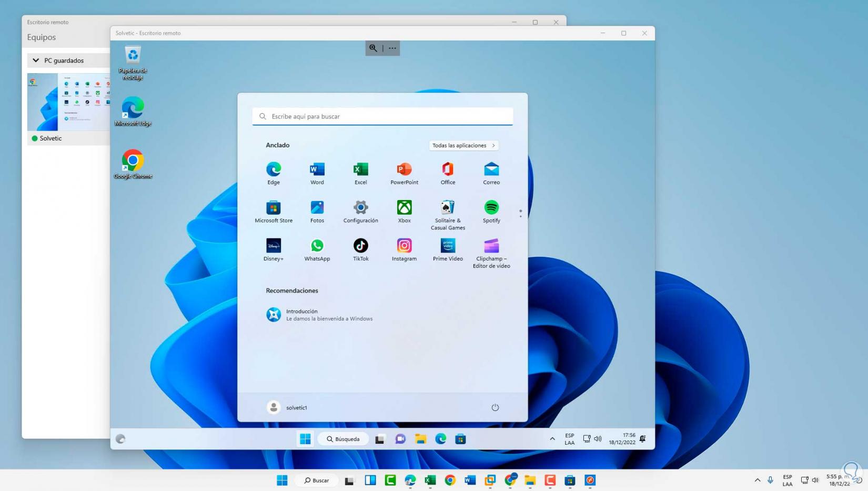Click the 'Anclado' section heading
Viewport: 868px width, 491px height.
point(278,145)
